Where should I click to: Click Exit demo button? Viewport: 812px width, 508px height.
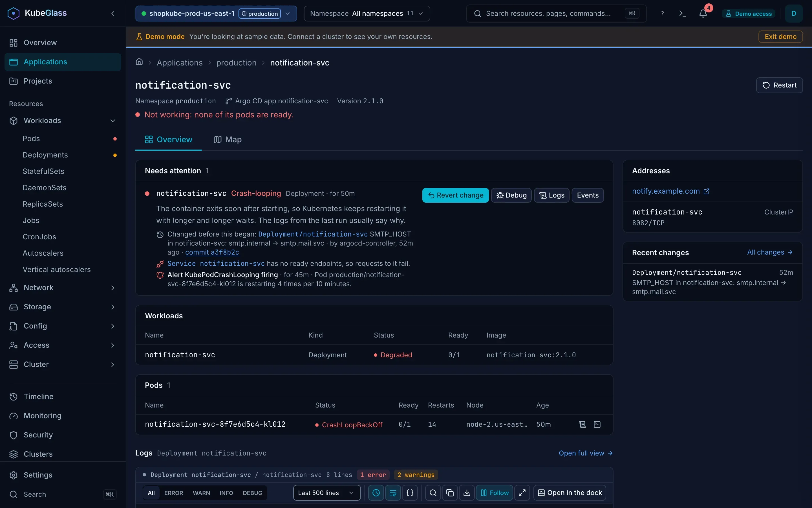point(780,37)
